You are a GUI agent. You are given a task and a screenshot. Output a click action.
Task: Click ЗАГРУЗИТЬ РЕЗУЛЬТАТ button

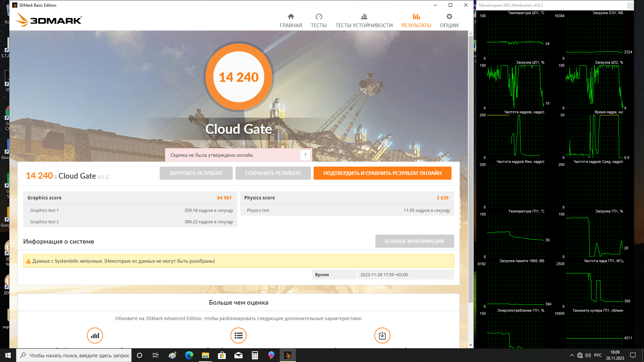coord(196,173)
